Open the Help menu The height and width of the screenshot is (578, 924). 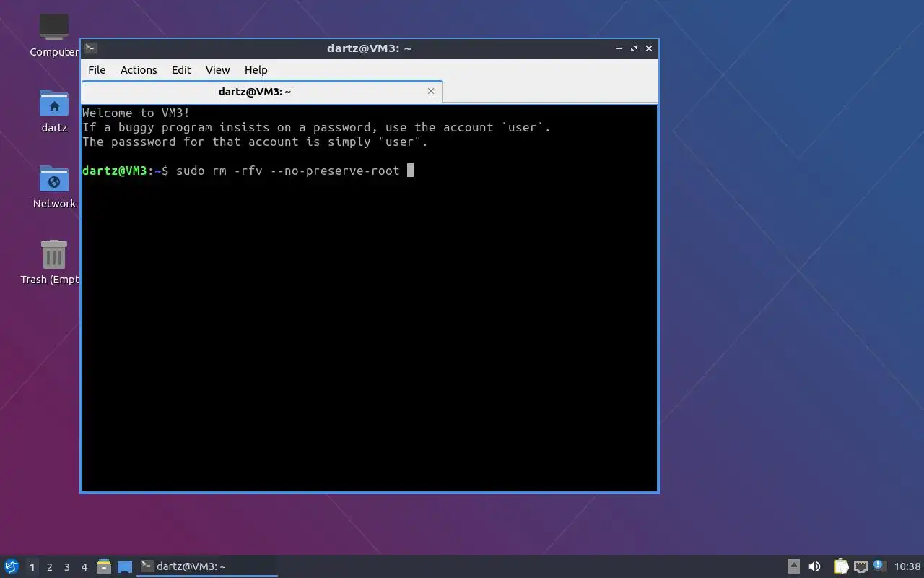pos(256,70)
